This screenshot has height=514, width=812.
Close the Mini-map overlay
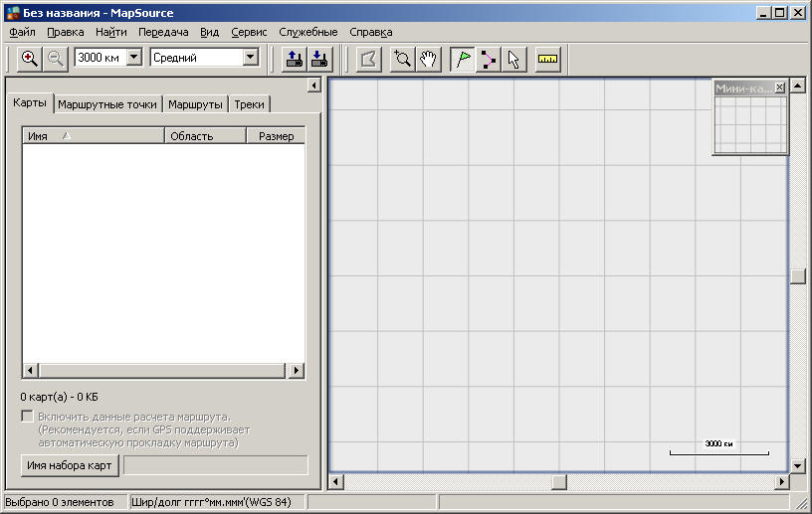779,87
